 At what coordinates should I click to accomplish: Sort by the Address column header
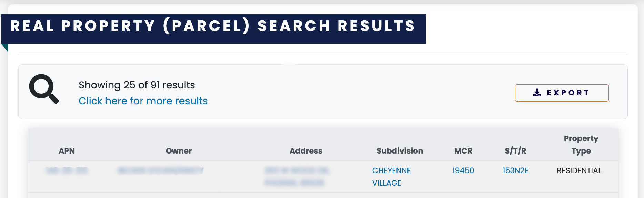306,151
